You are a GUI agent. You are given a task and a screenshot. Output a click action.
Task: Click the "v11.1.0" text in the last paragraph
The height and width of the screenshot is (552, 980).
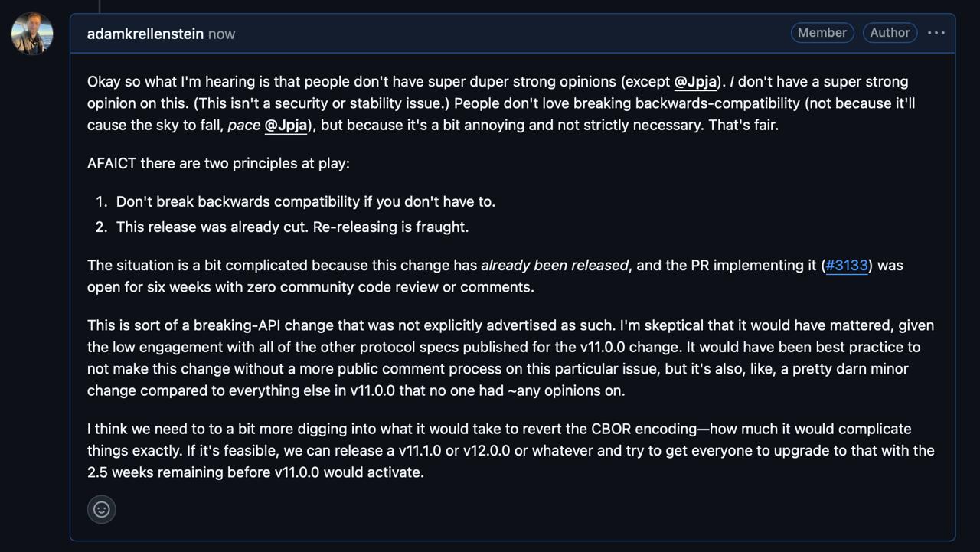(x=420, y=451)
